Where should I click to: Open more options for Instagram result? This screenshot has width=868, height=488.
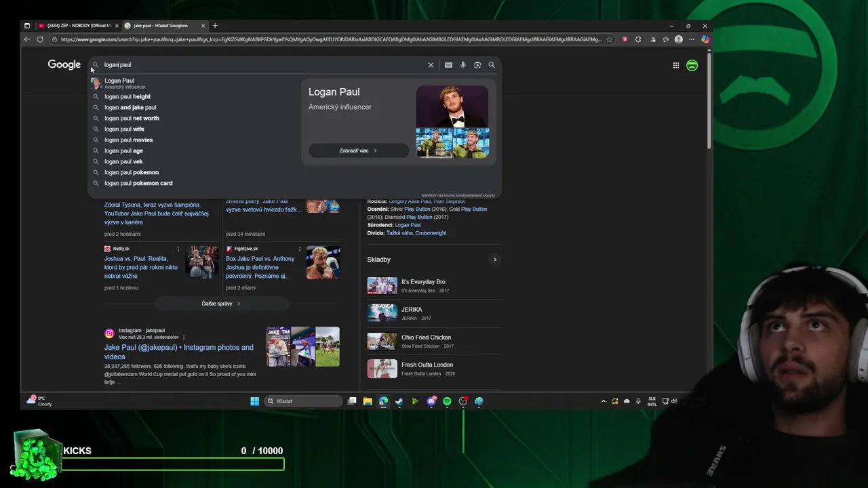click(x=184, y=337)
